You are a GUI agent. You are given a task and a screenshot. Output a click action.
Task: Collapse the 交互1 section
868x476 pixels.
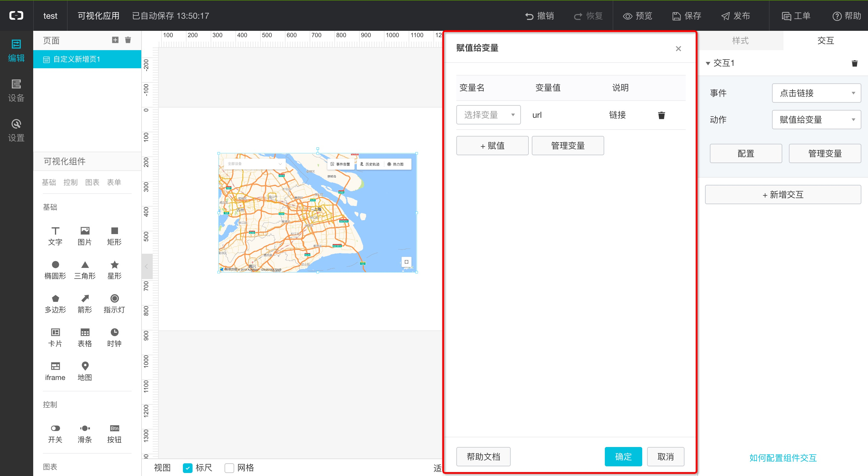click(708, 63)
